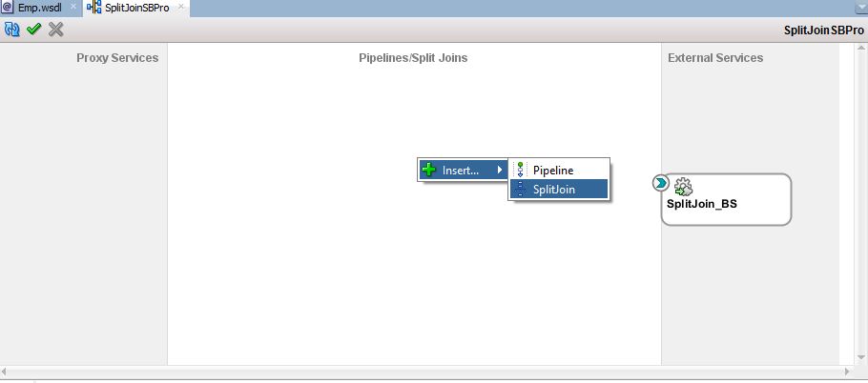The width and height of the screenshot is (868, 383).
Task: Click the gray X cancel toolbar icon
Action: click(56, 30)
